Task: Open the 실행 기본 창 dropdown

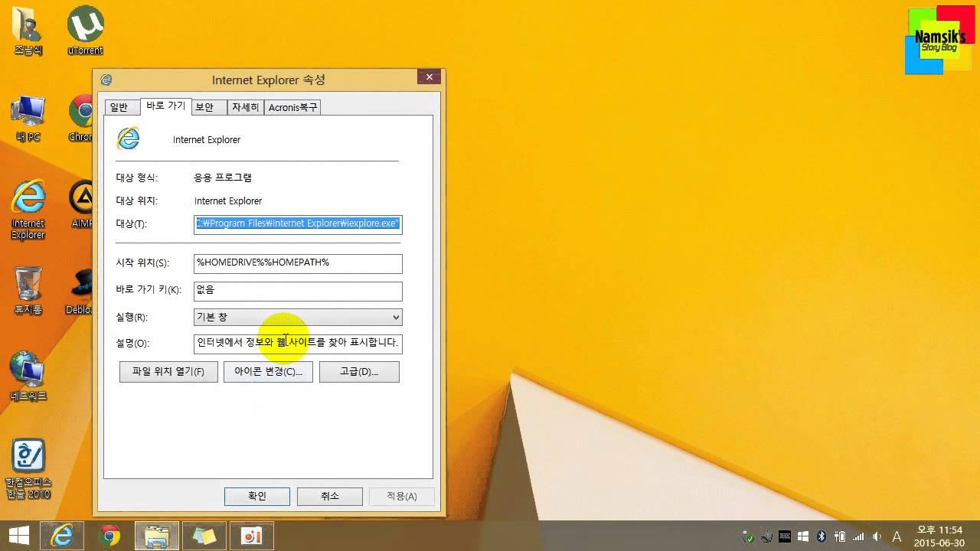Action: [298, 317]
